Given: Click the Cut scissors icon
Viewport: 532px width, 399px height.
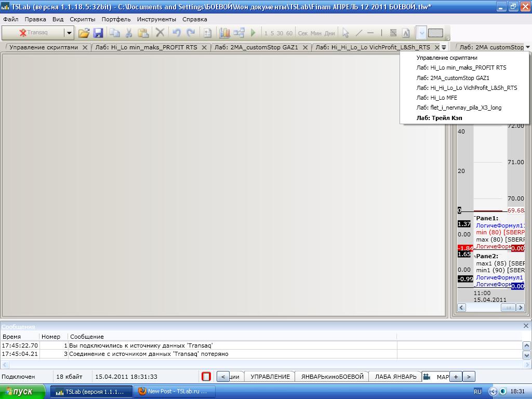Looking at the screenshot, I should tap(129, 33).
